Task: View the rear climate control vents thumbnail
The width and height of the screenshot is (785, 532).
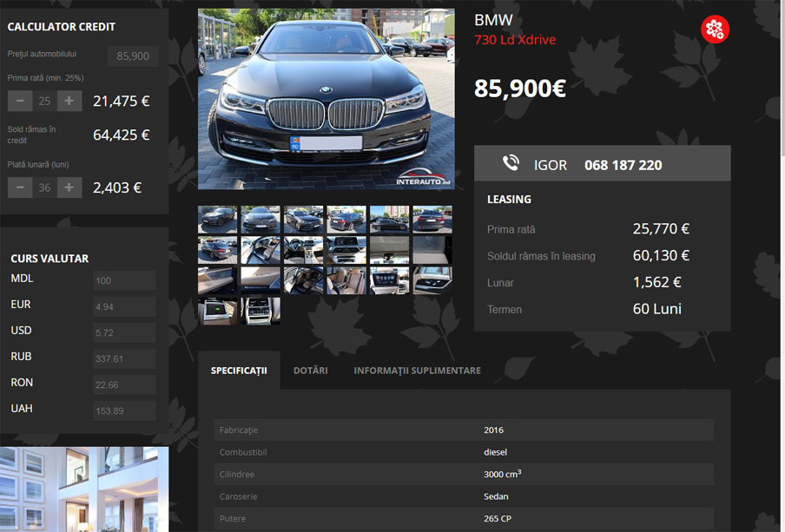Action: pos(261,312)
